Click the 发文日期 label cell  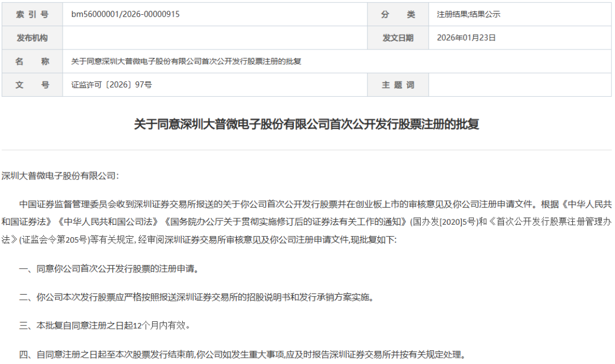[397, 38]
